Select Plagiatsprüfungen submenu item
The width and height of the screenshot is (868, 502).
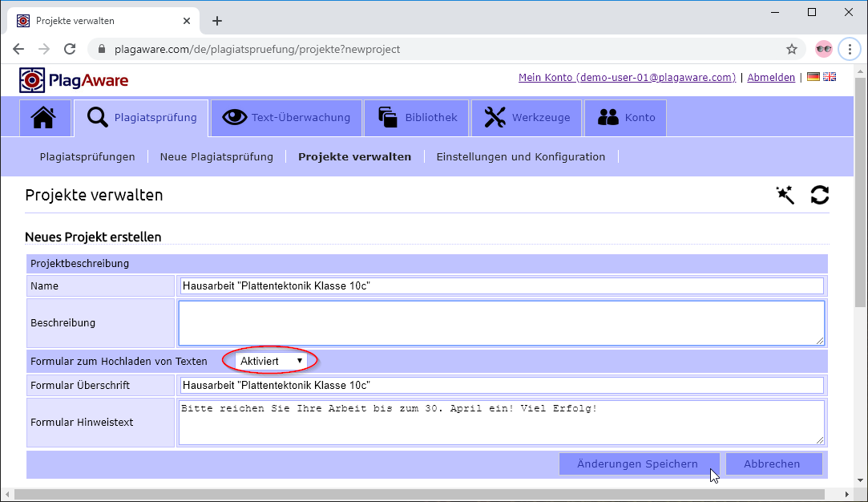click(87, 157)
